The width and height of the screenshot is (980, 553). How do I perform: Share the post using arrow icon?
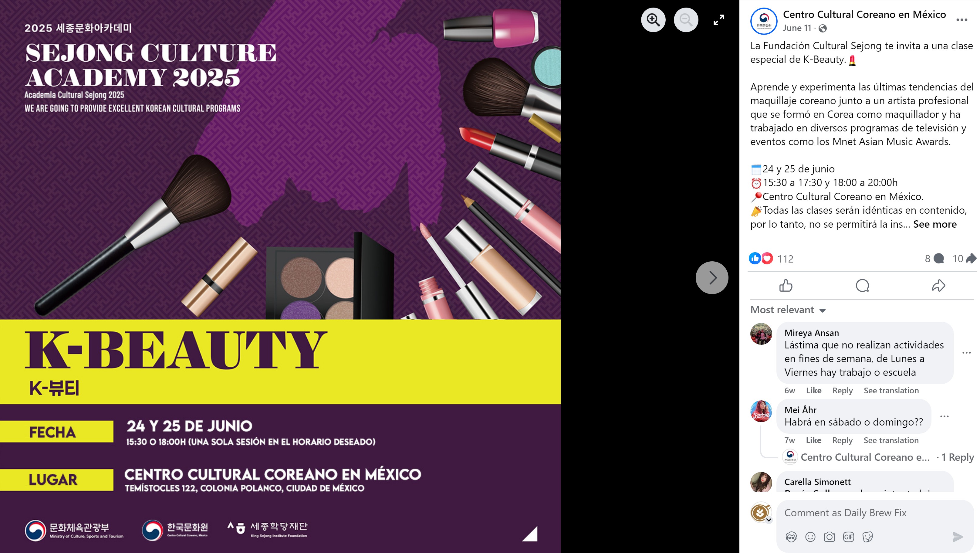938,285
